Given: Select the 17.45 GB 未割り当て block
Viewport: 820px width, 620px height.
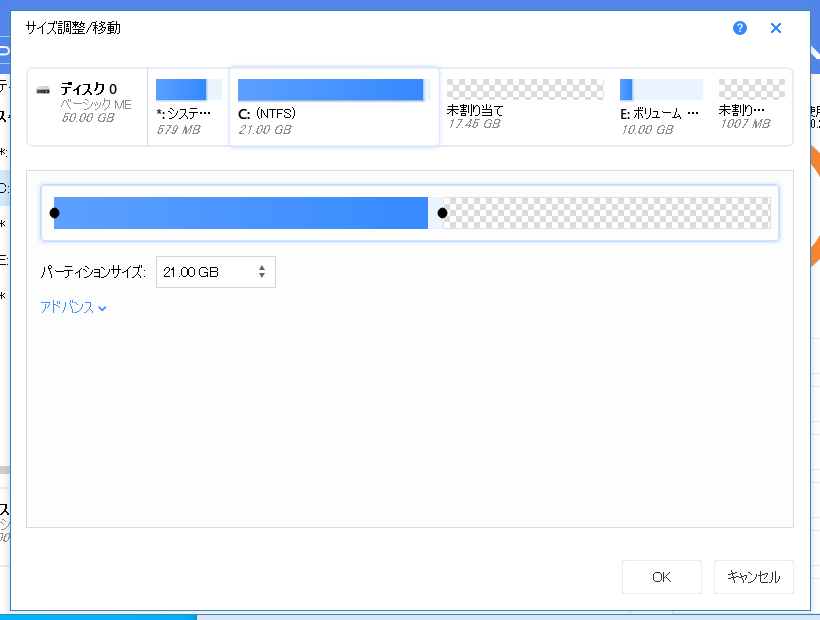Looking at the screenshot, I should [524, 105].
